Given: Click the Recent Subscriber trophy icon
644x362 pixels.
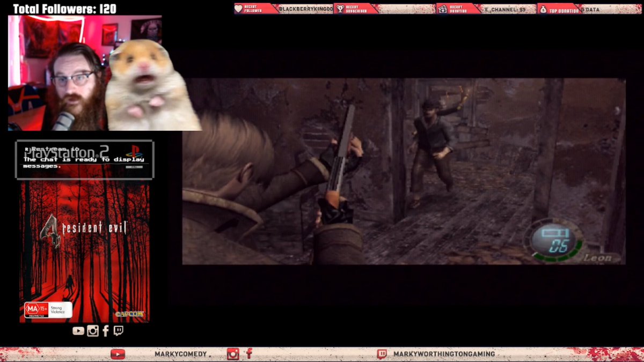Looking at the screenshot, I should pos(340,9).
